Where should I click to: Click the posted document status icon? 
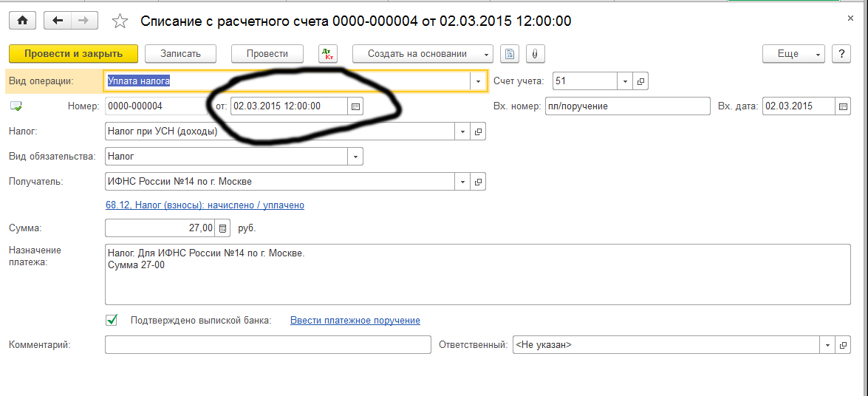click(x=16, y=106)
